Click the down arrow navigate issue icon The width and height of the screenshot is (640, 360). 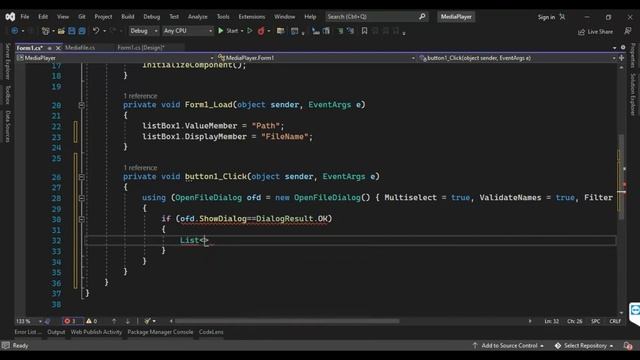(127, 321)
